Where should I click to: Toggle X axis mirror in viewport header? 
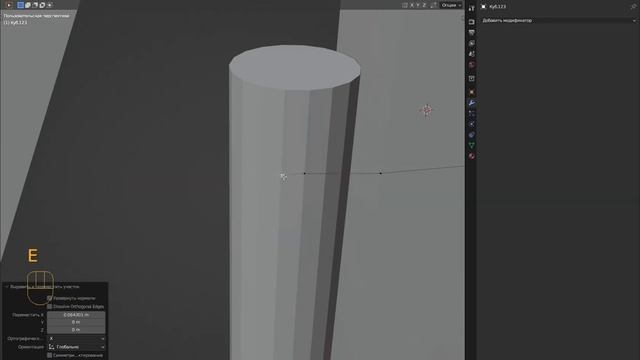pyautogui.click(x=412, y=5)
